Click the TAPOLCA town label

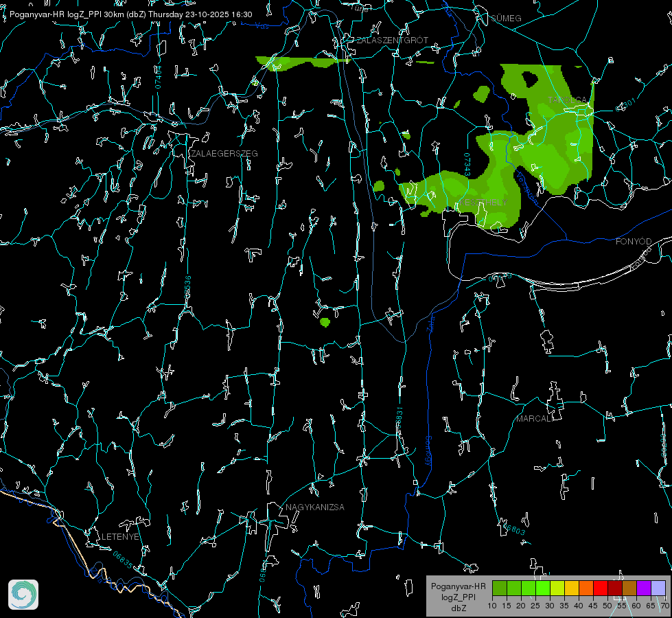569,100
